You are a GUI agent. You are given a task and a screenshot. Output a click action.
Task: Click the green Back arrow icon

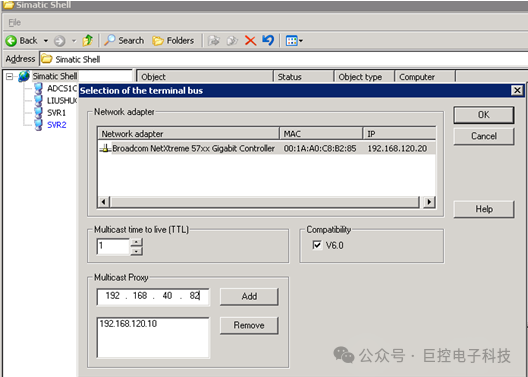[x=11, y=41]
